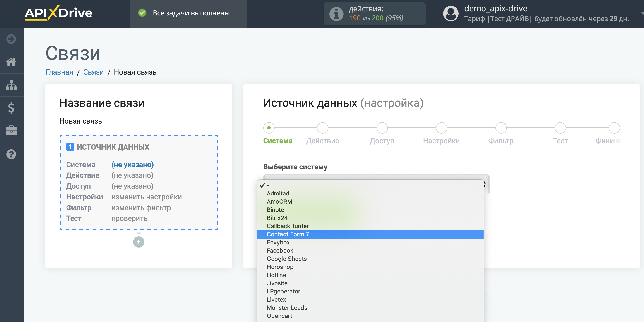Click the number 1 source badge
This screenshot has height=322, width=644.
(70, 147)
